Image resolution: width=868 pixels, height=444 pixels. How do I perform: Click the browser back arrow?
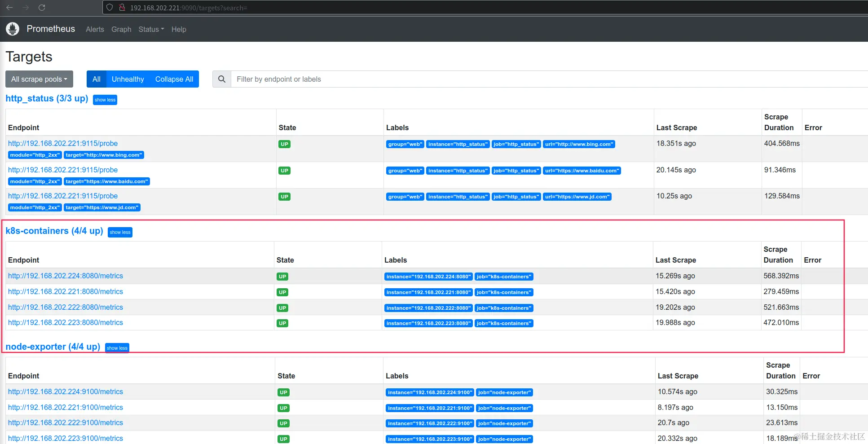[x=9, y=8]
